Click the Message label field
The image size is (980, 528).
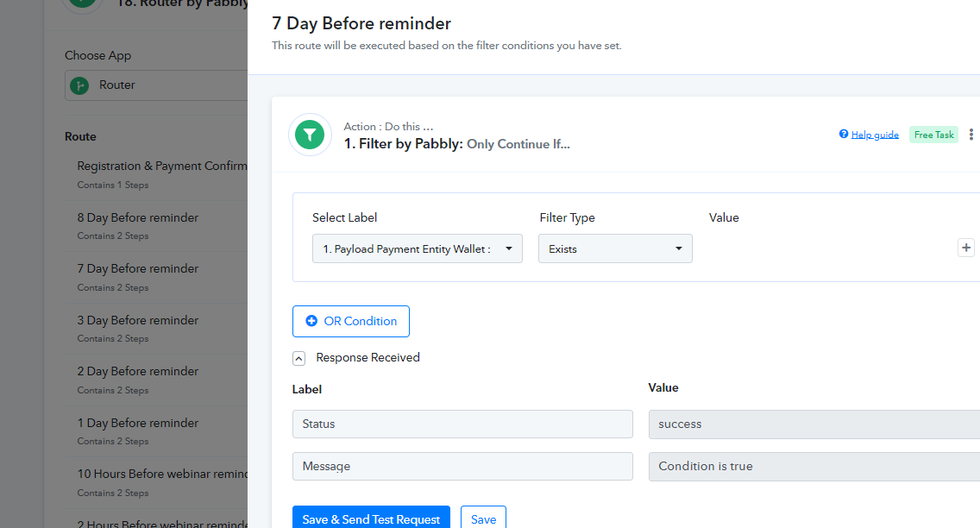(x=462, y=466)
